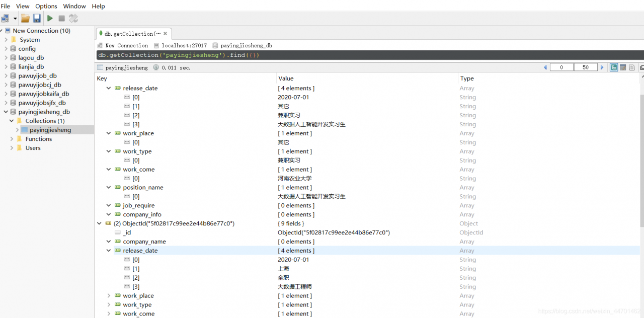Click the value 大数据工程师

coord(295,287)
